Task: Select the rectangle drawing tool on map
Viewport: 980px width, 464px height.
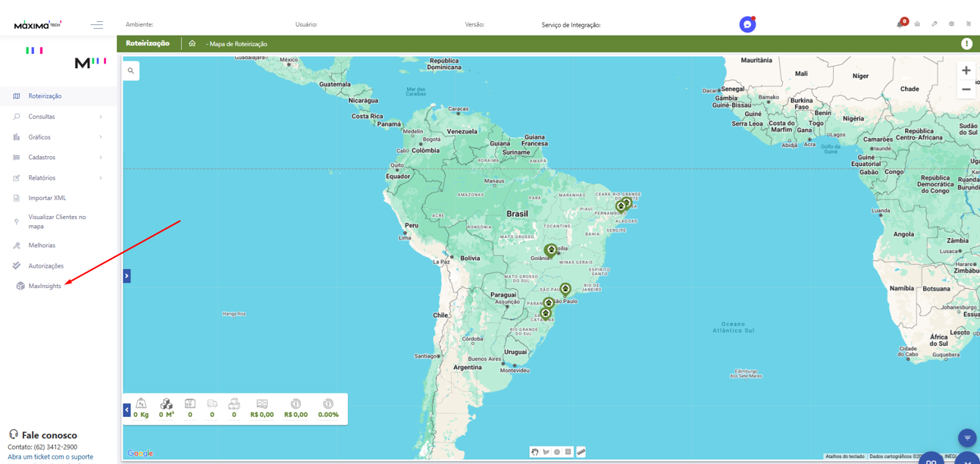Action: [x=568, y=452]
